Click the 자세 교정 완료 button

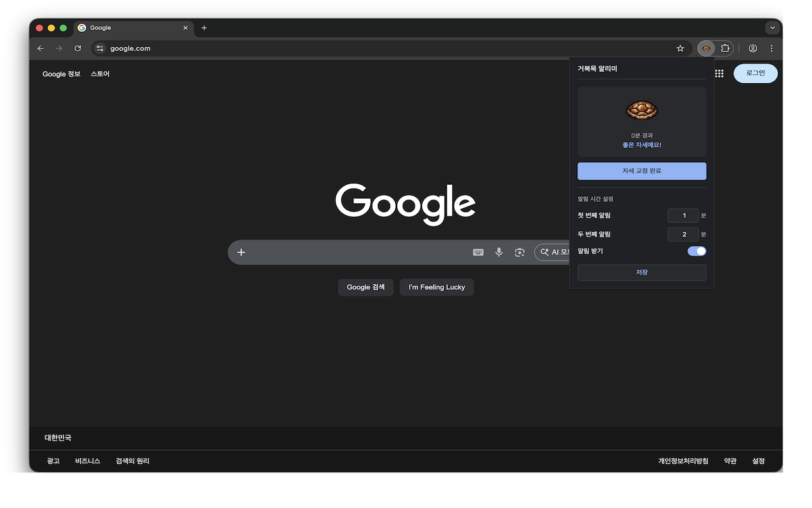[x=641, y=171]
